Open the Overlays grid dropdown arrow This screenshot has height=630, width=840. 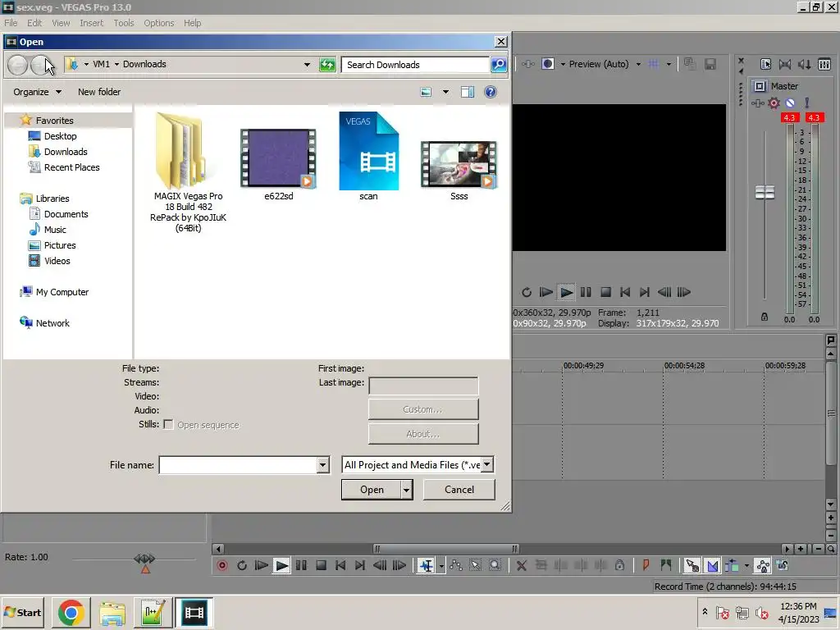[x=669, y=64]
